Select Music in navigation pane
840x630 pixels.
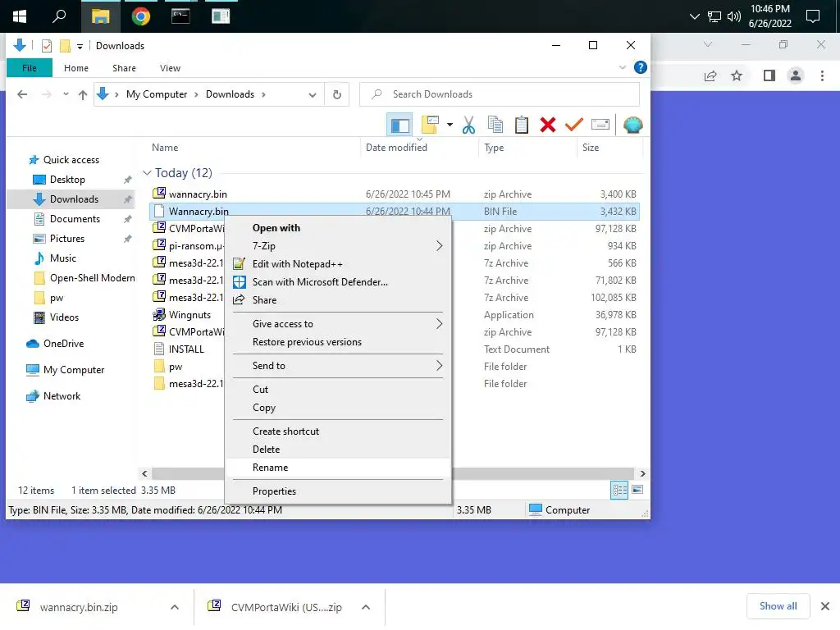63,258
